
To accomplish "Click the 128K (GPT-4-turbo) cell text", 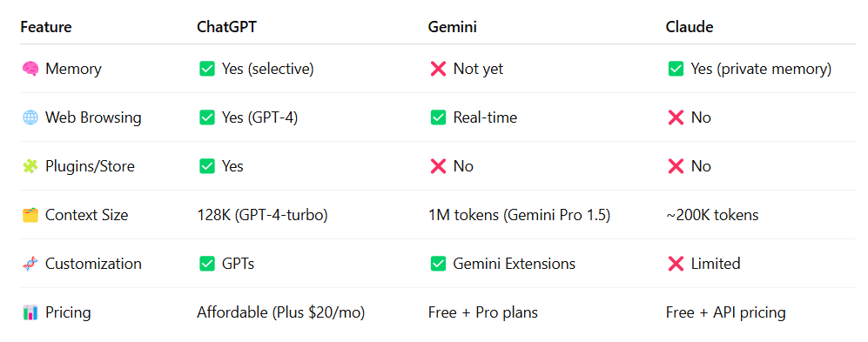I will click(x=262, y=215).
